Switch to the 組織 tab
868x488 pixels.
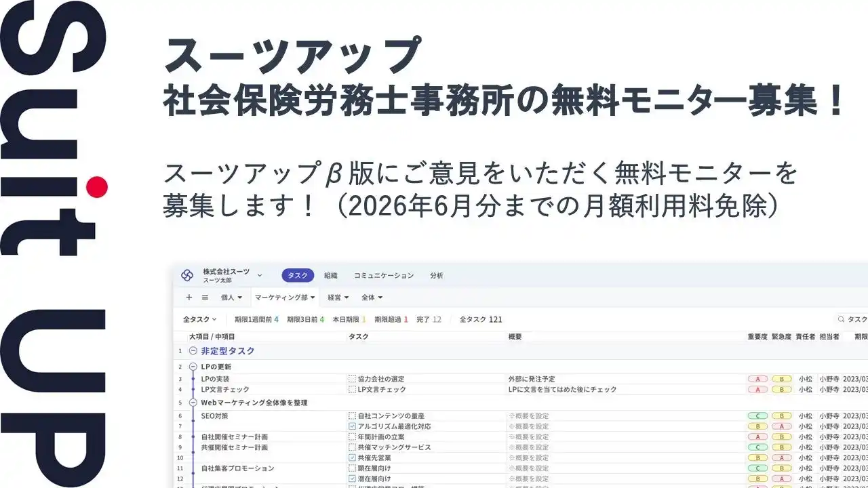tap(332, 275)
